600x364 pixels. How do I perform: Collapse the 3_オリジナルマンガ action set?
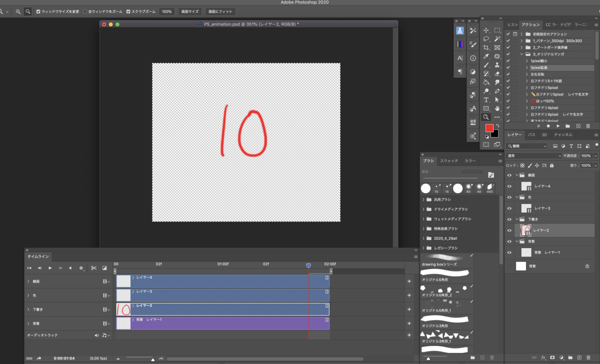click(522, 54)
